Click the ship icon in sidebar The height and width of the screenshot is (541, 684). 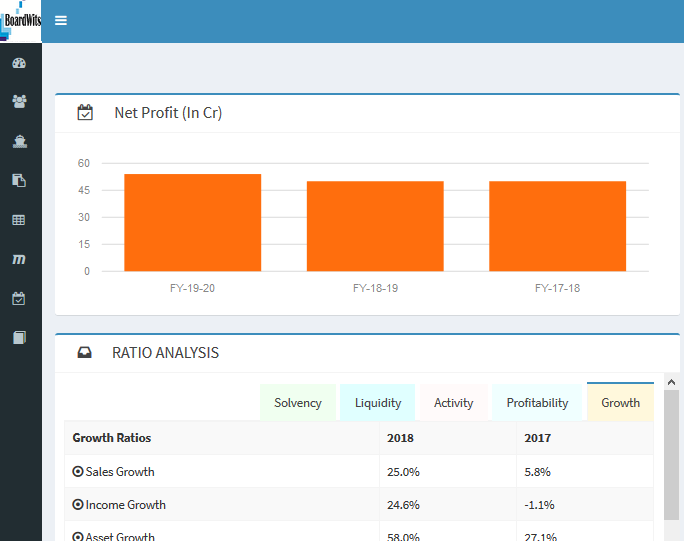(x=19, y=141)
